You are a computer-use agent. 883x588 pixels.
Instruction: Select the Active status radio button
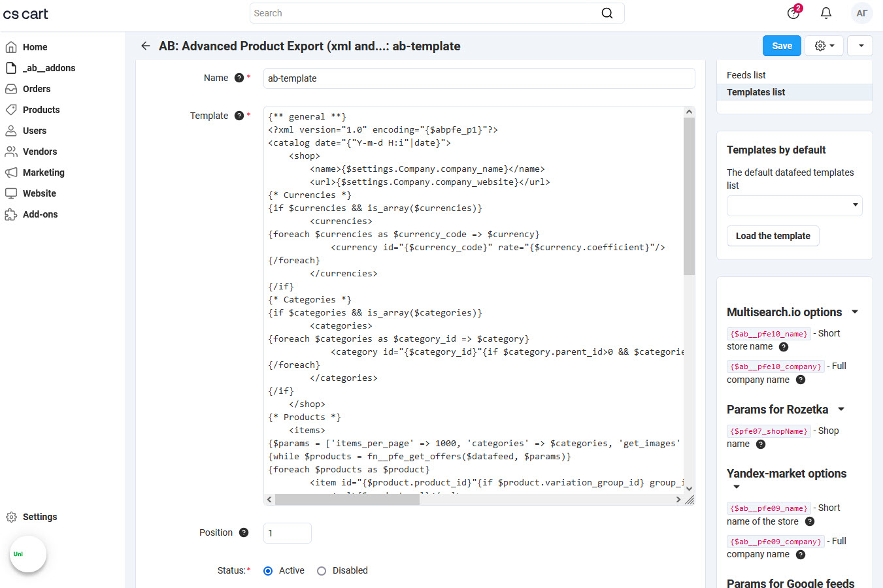268,571
